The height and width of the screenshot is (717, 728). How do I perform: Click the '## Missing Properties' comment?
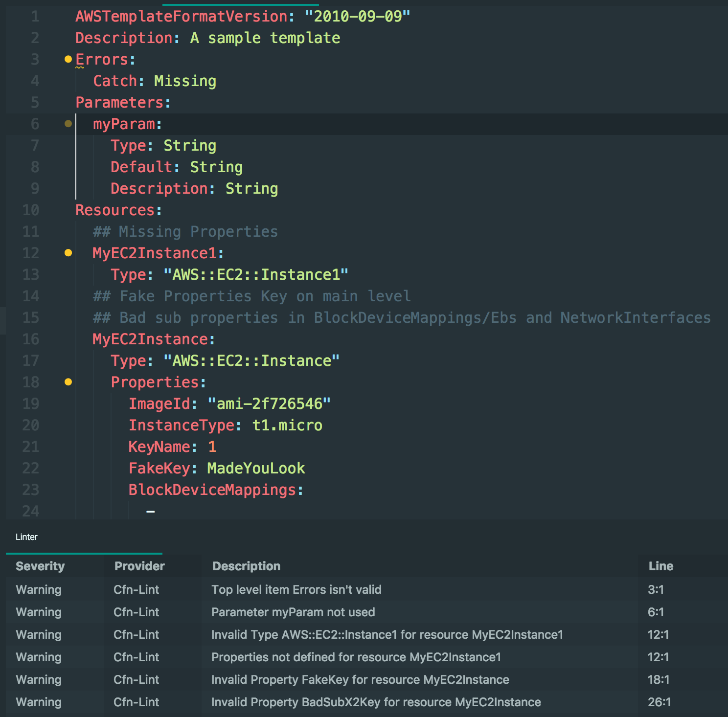tap(185, 231)
